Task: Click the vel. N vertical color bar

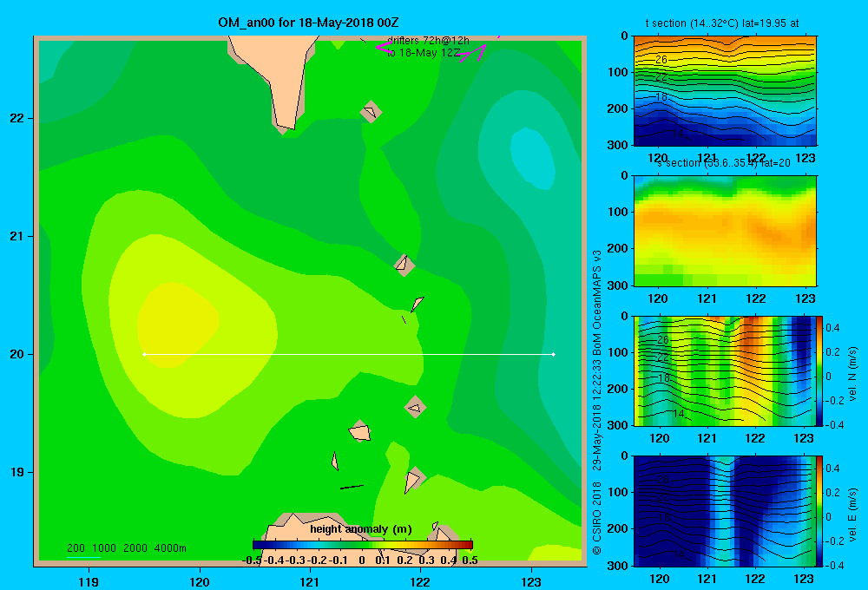Action: [819, 370]
